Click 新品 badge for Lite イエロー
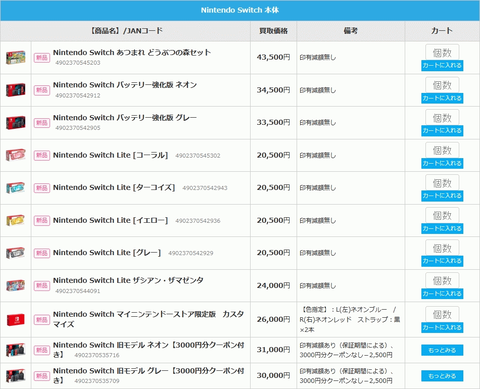Image resolution: width=480 pixels, height=389 pixels. click(x=42, y=220)
